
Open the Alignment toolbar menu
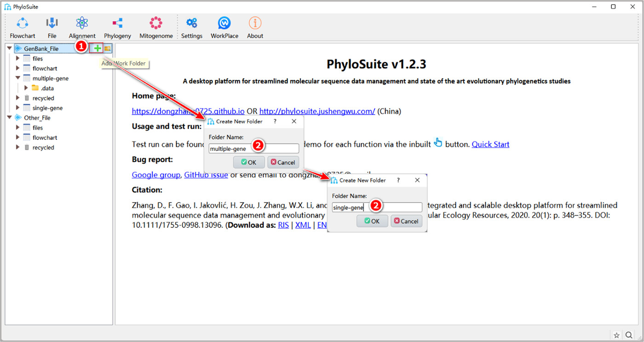click(82, 28)
